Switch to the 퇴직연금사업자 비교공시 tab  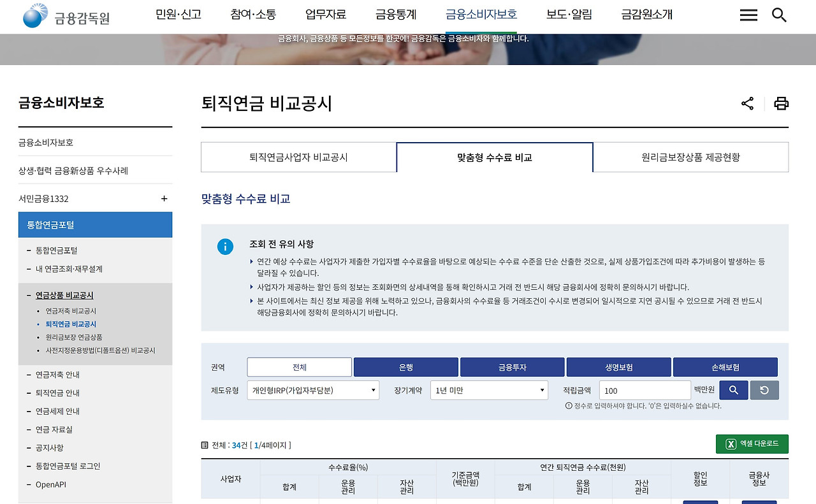coord(298,157)
